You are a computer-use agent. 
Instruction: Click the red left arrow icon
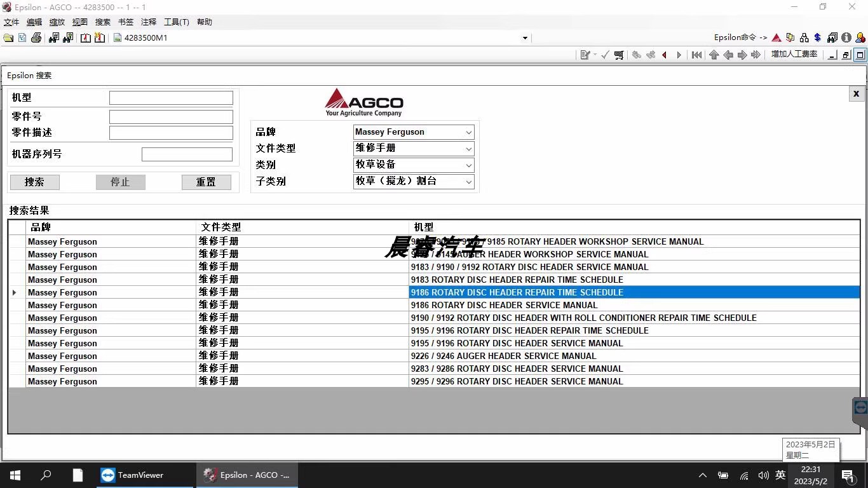point(665,55)
